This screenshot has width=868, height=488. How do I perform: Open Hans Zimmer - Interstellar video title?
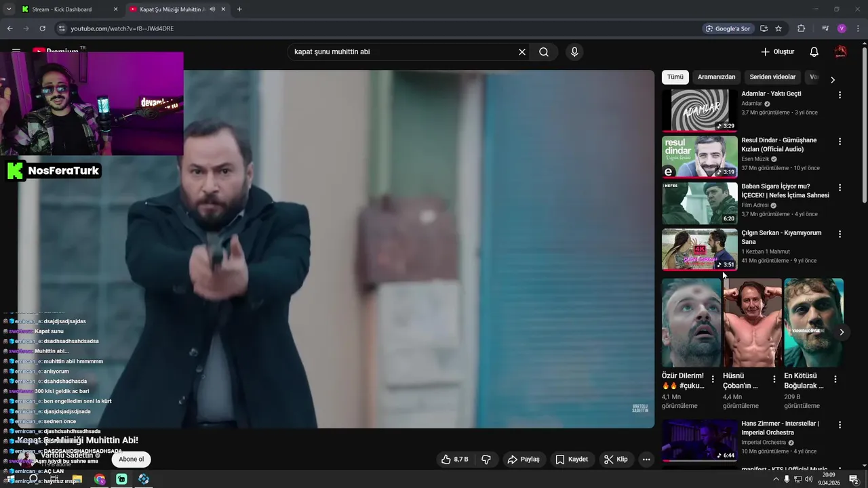point(781,428)
